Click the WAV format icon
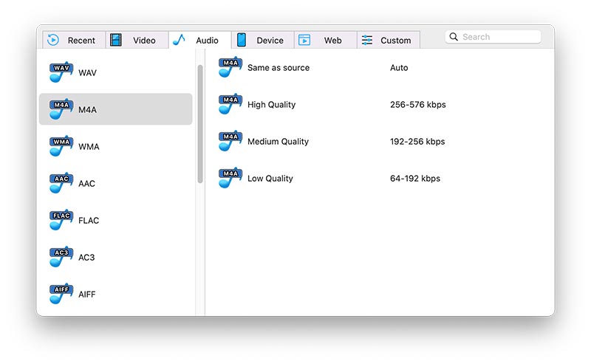 coord(61,72)
